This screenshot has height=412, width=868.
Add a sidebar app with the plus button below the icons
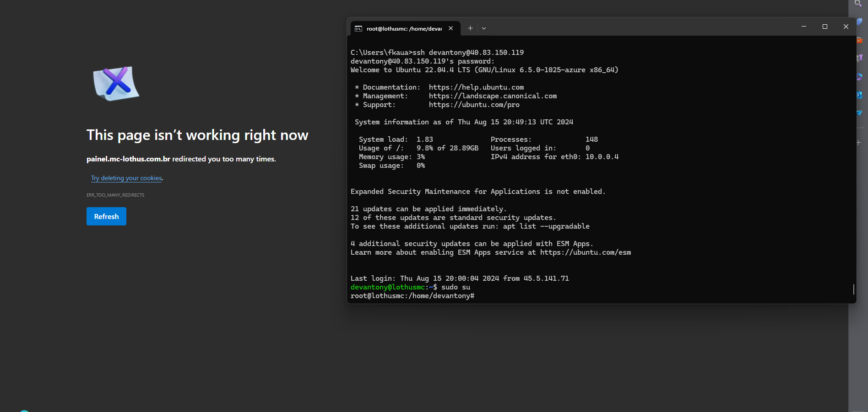pyautogui.click(x=857, y=143)
